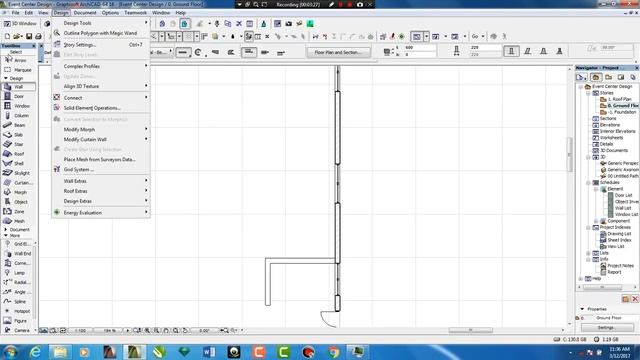
Task: Open Energy Evaluation submenu
Action: [101, 213]
